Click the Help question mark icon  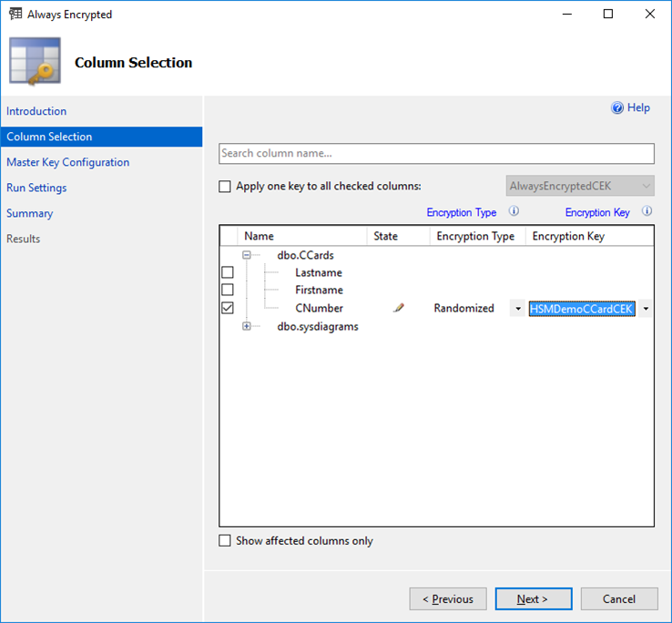tap(617, 108)
